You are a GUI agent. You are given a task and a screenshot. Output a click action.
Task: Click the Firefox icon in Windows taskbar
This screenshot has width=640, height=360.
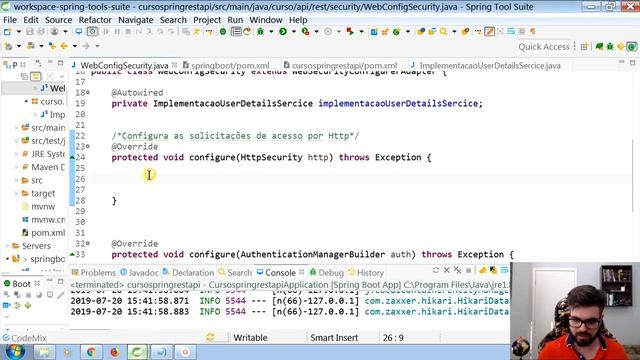114,352
